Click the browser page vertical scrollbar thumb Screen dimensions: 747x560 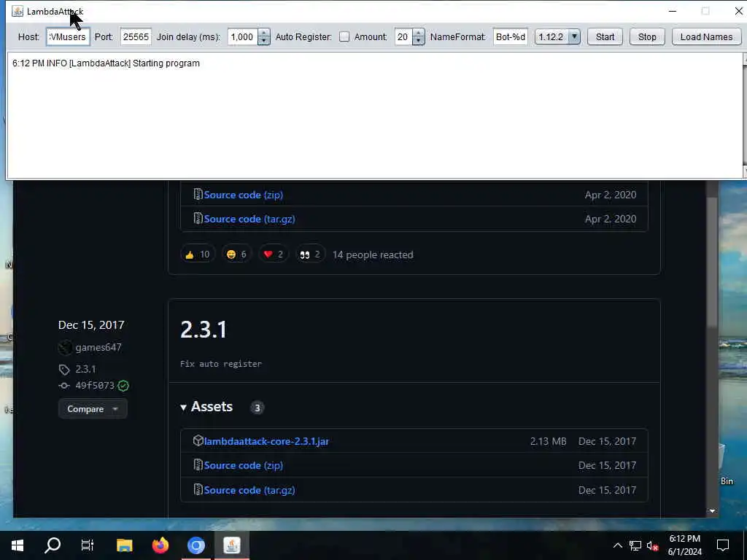(712, 262)
